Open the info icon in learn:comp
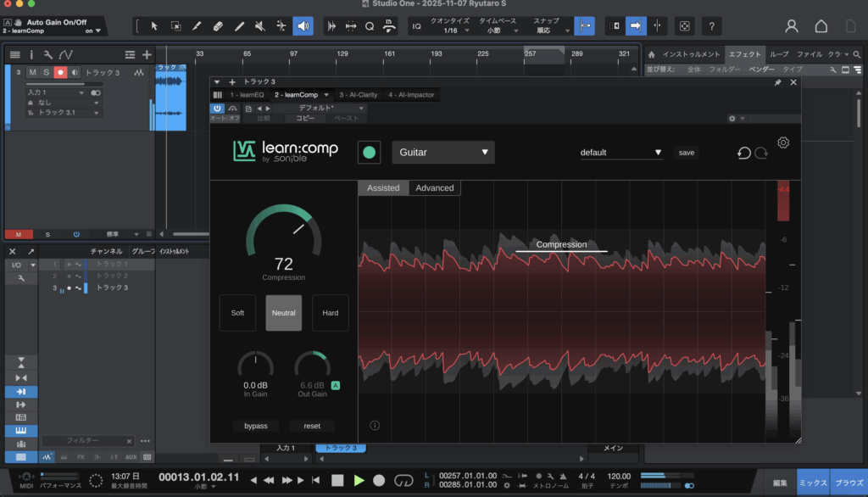 pyautogui.click(x=375, y=426)
